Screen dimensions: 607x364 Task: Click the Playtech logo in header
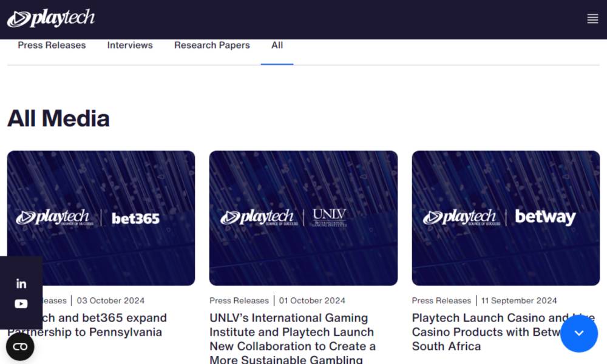pyautogui.click(x=51, y=19)
